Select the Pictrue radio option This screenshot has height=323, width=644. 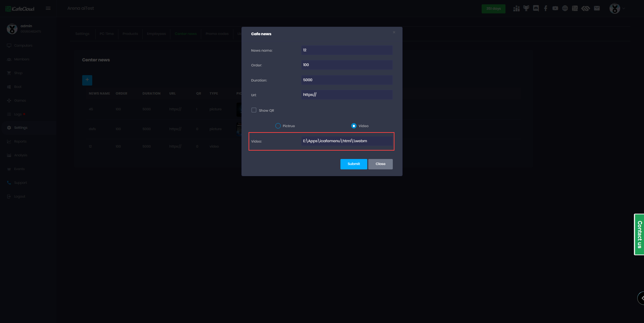(x=278, y=126)
